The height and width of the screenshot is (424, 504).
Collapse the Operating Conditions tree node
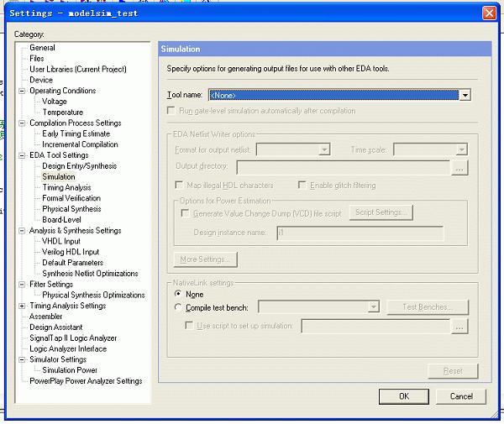pyautogui.click(x=22, y=91)
